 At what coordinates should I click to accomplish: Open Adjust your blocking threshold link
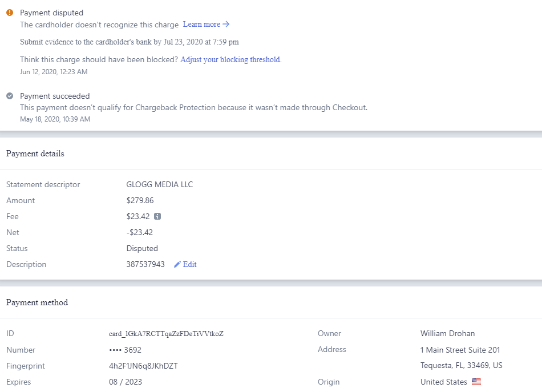tap(230, 59)
